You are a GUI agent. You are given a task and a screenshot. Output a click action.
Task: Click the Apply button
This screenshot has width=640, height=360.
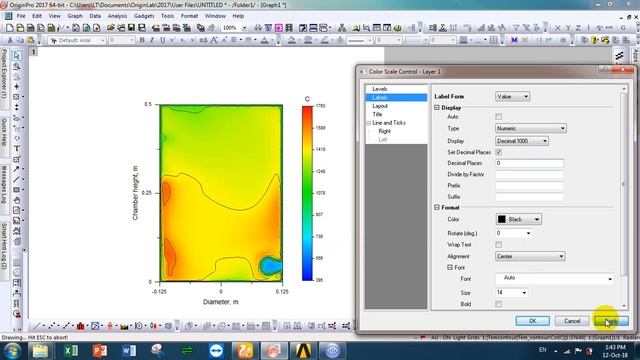(x=611, y=321)
